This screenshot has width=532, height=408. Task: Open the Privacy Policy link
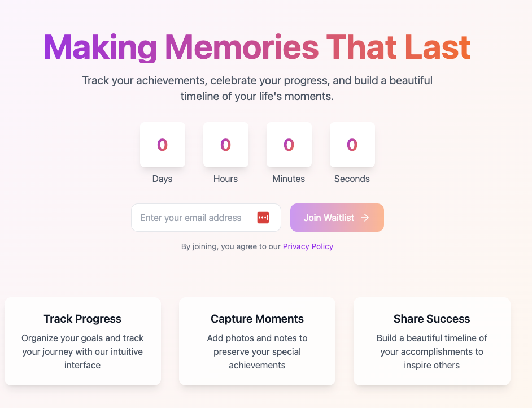(308, 246)
